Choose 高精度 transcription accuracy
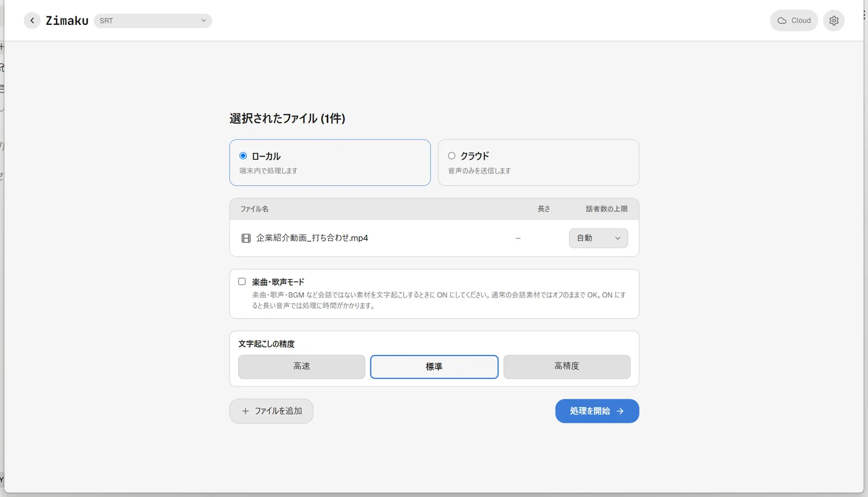 tap(567, 366)
